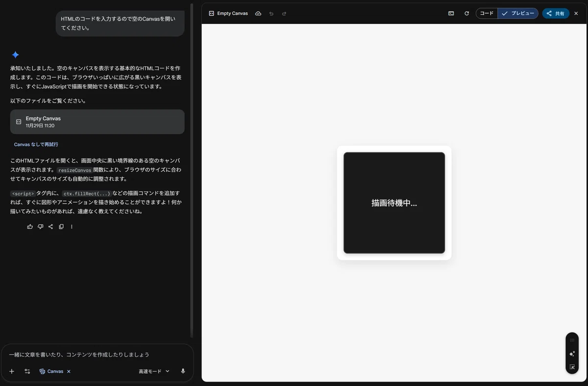588x386 pixels.
Task: Click the code file icon beside Empty Canvas title
Action: 211,13
